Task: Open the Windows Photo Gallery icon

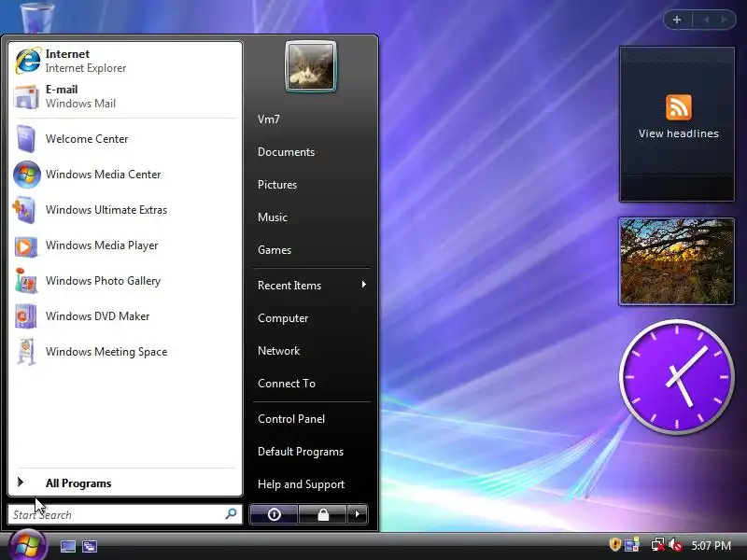Action: [x=26, y=281]
